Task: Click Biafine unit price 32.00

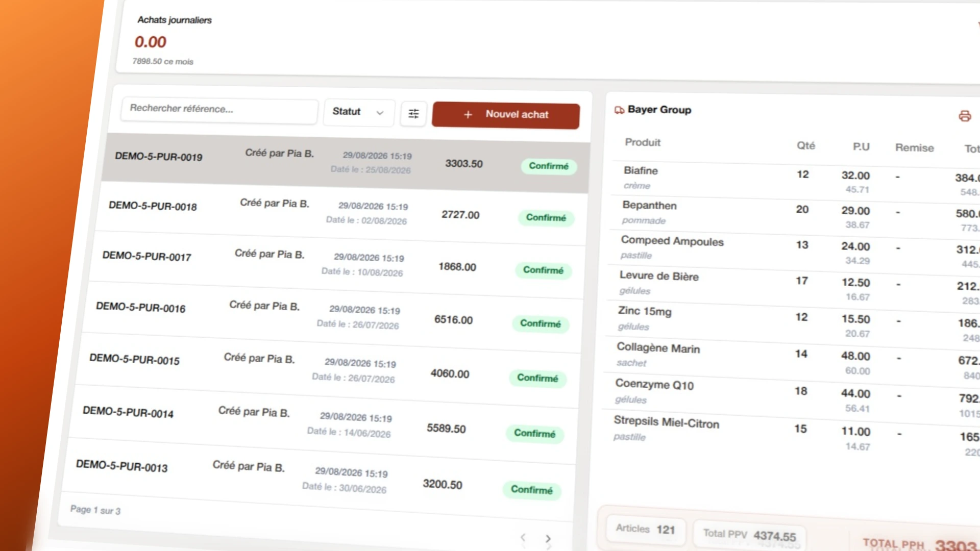Action: (x=855, y=176)
